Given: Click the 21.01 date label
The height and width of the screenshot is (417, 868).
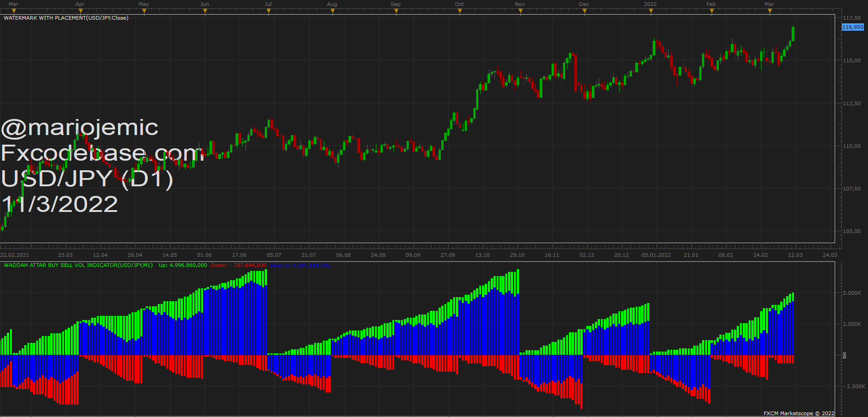Looking at the screenshot, I should (691, 255).
